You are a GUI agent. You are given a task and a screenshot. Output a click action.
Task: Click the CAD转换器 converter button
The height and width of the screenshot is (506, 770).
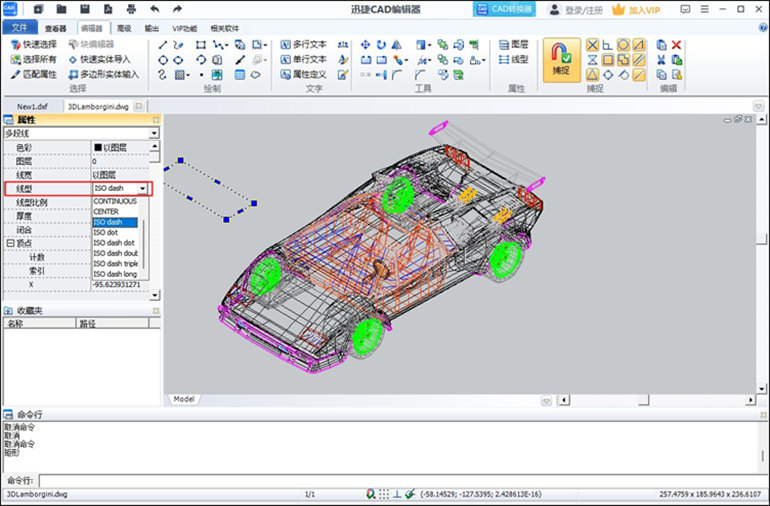click(504, 9)
